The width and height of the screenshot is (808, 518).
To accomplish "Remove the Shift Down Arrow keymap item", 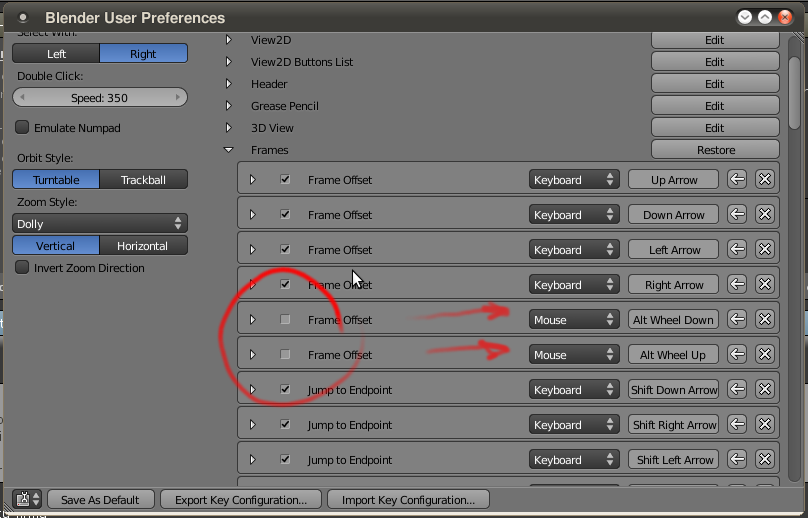I will 764,390.
